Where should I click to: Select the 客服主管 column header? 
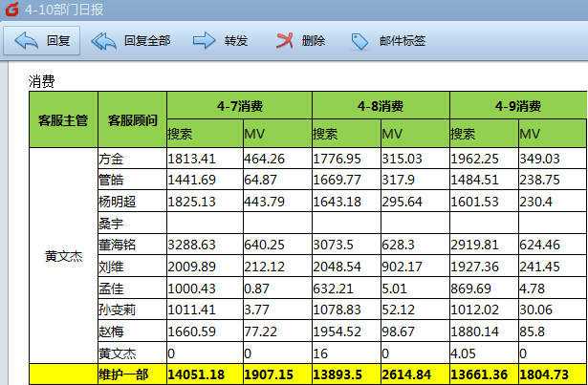point(62,119)
